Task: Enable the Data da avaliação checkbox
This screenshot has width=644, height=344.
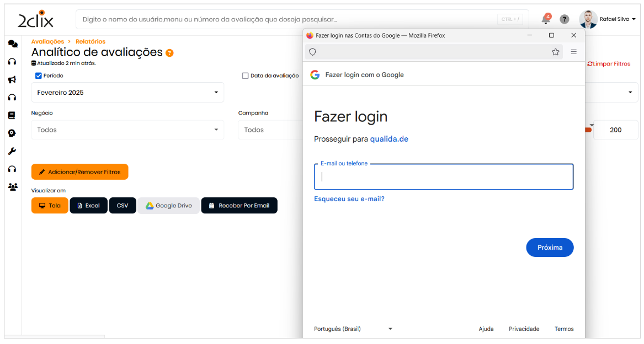Action: click(x=246, y=76)
